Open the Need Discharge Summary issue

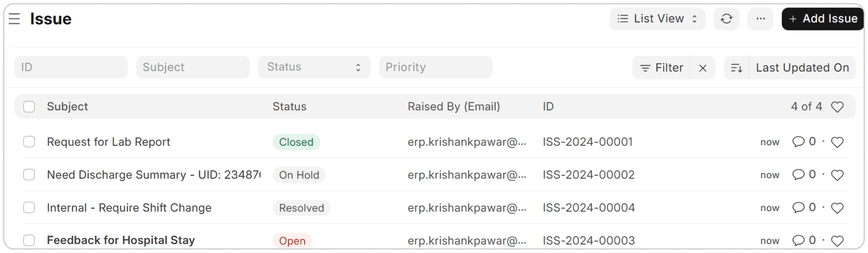154,175
